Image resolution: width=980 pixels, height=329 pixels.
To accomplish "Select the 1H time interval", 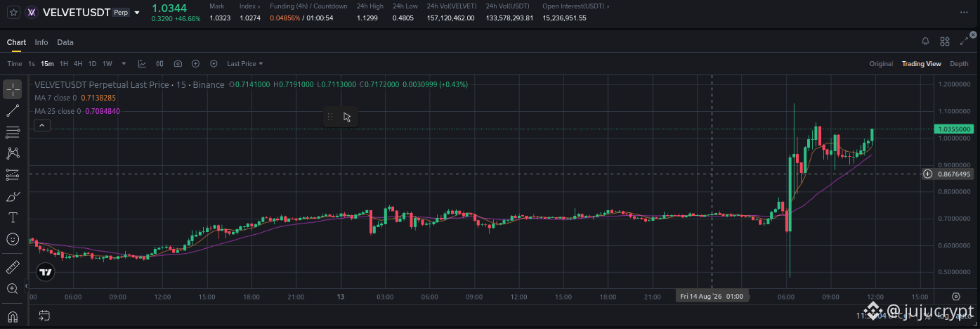I will point(64,64).
